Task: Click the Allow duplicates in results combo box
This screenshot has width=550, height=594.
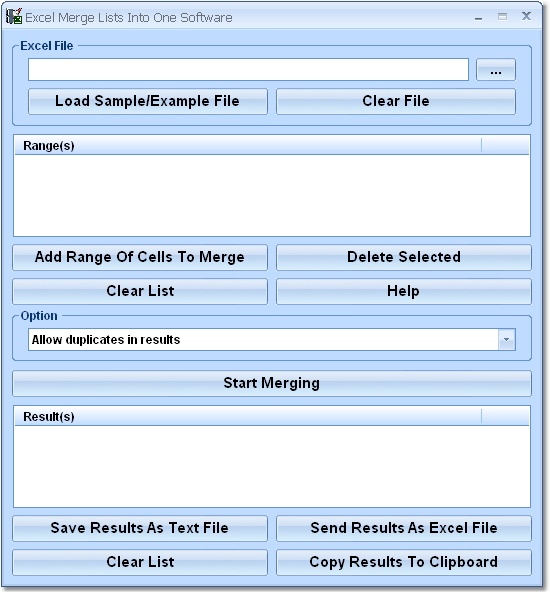Action: point(272,339)
